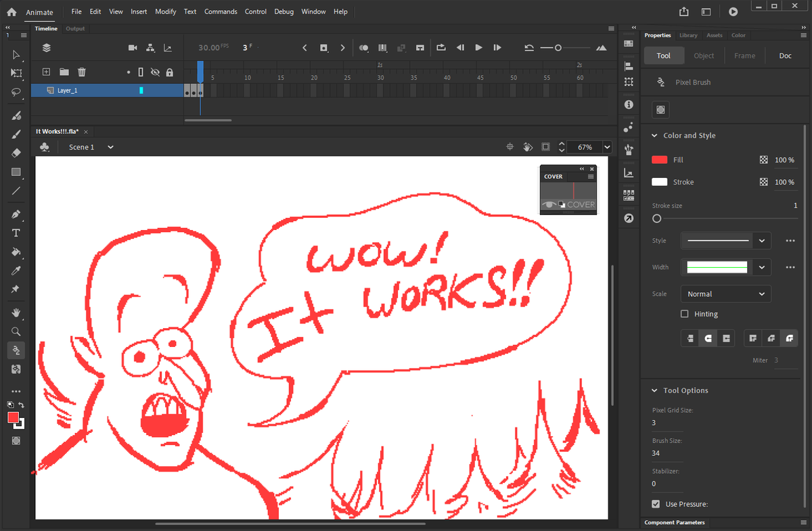The image size is (812, 531).
Task: Toggle Object Drawing mode button in Properties
Action: tap(661, 110)
